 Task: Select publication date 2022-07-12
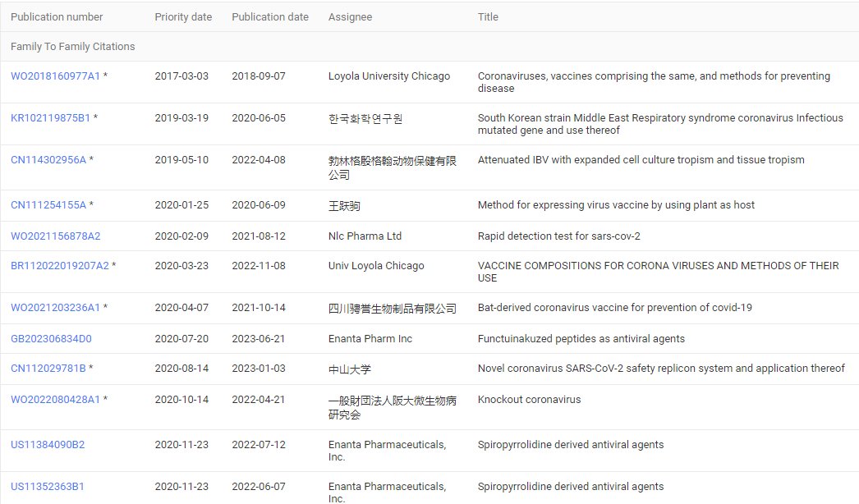tap(259, 444)
